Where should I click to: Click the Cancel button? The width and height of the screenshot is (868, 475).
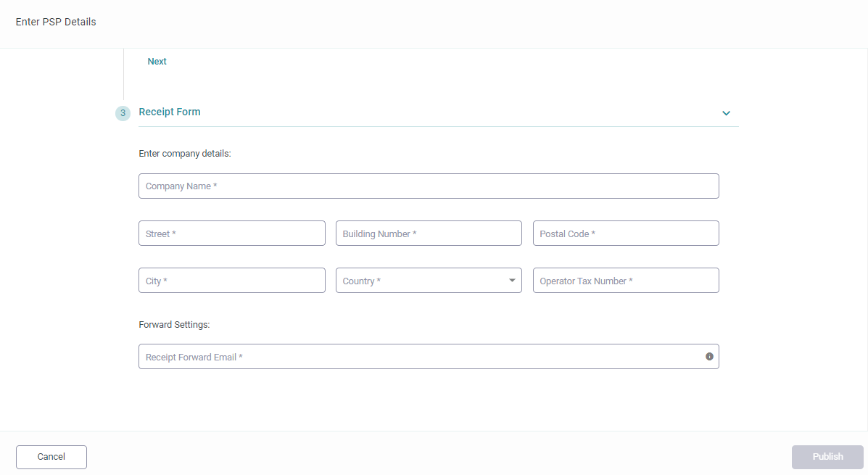coord(51,457)
